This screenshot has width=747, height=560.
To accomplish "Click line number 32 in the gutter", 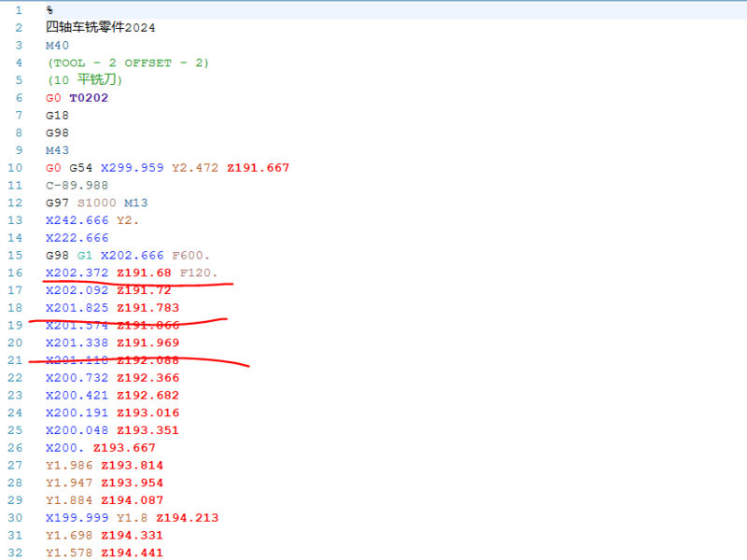I will click(x=15, y=553).
